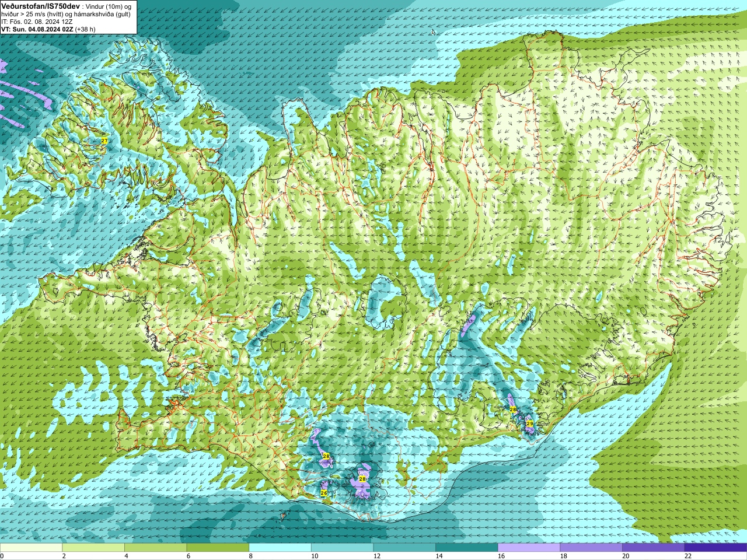Image resolution: width=747 pixels, height=560 pixels.
Task: Click the gust label 28 beside the 29
Action: tap(513, 409)
